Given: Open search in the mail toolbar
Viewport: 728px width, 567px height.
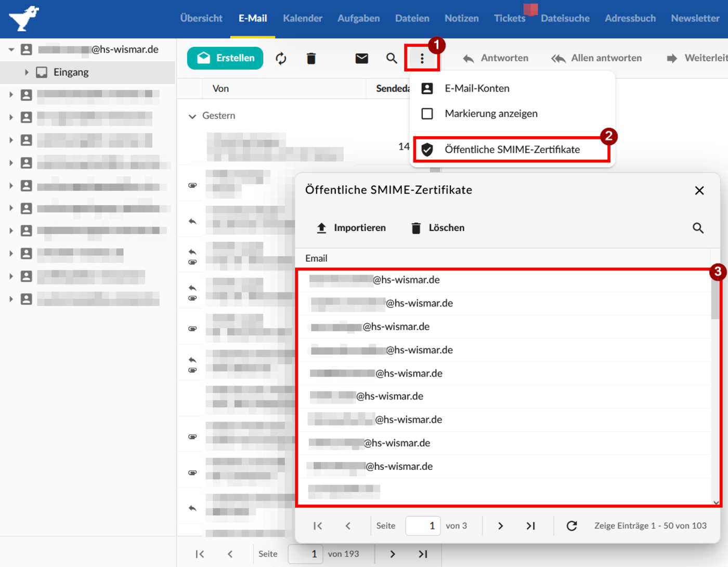Looking at the screenshot, I should click(392, 58).
